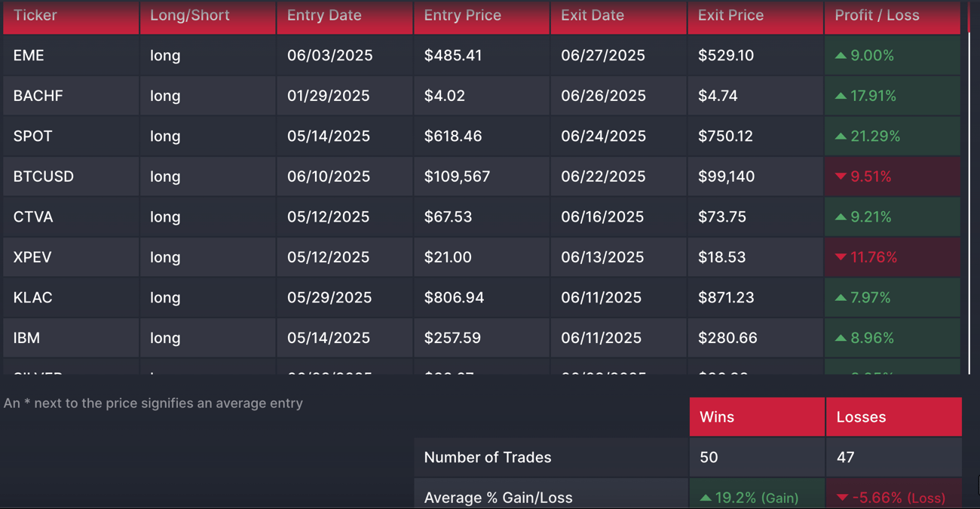Click the IBM ticker row
Viewport: 980px width, 509px height.
[27, 338]
